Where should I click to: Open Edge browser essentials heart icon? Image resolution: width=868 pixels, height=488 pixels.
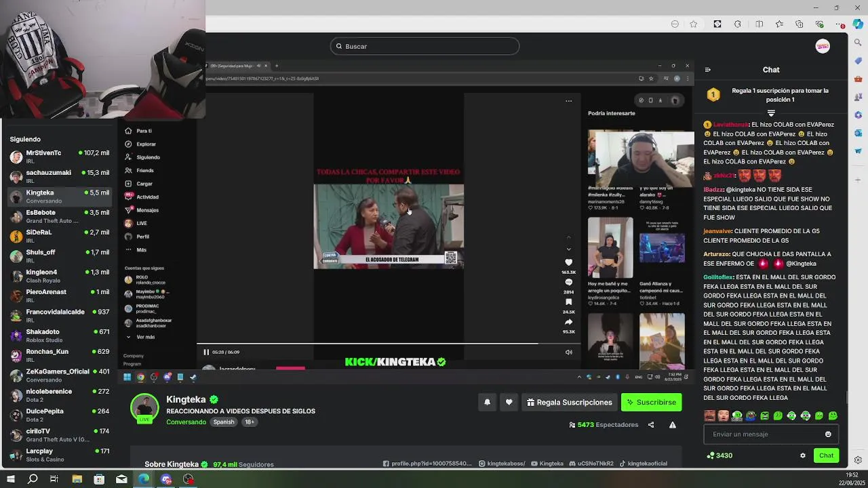[820, 24]
